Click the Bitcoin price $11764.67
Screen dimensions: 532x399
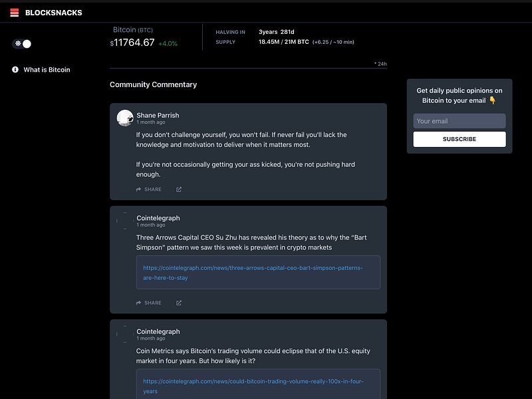[132, 43]
